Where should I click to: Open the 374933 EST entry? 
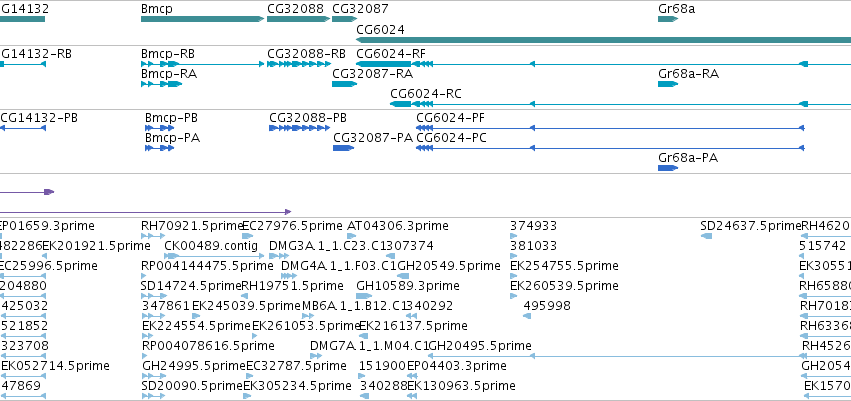tap(534, 226)
